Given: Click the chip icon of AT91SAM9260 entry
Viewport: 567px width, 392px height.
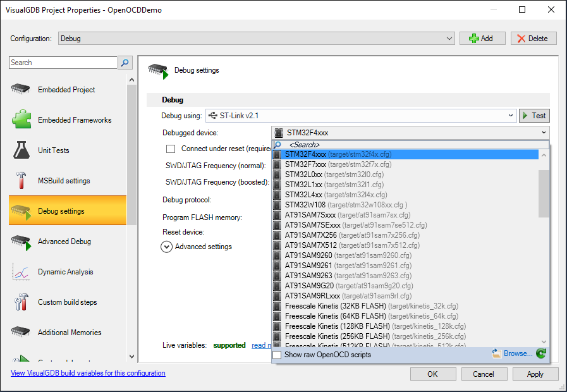Looking at the screenshot, I should click(x=277, y=255).
